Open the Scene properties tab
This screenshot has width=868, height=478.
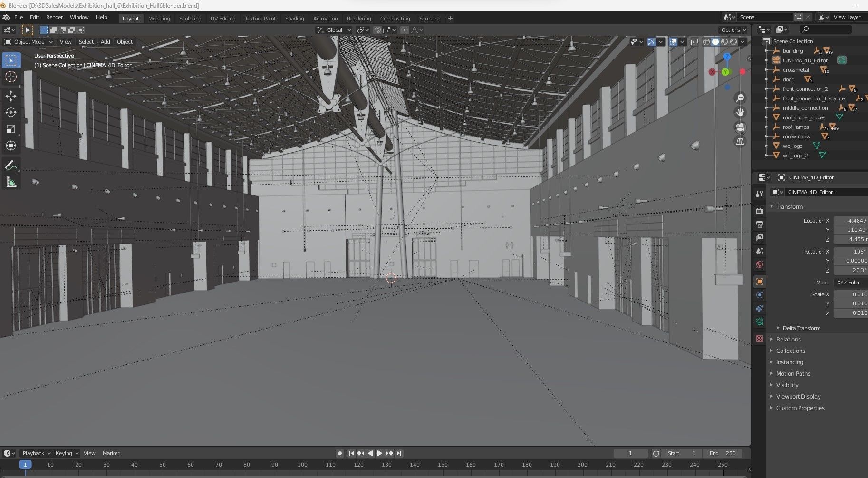[760, 251]
